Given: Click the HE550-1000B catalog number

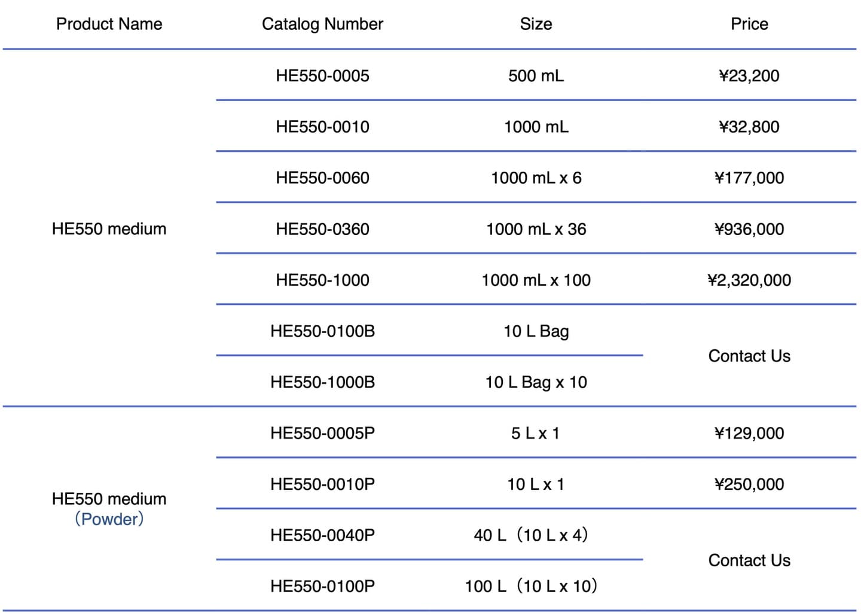Looking at the screenshot, I should 322,382.
